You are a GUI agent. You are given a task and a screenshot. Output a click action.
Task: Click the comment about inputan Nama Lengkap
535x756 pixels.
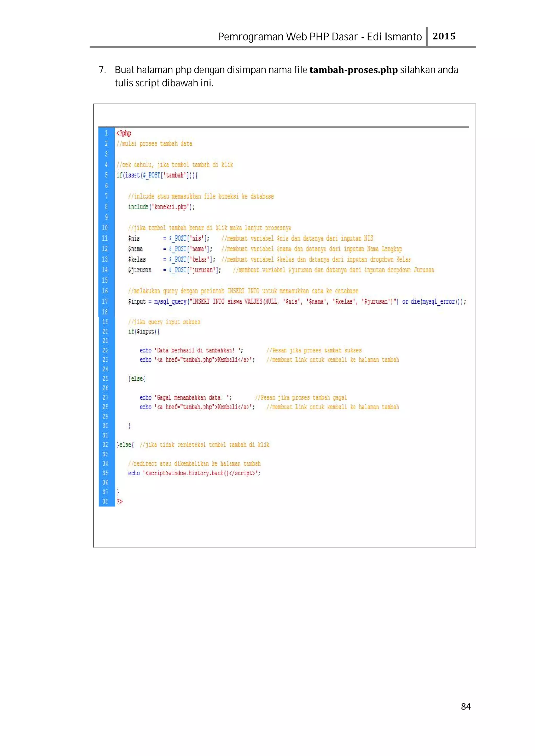312,249
